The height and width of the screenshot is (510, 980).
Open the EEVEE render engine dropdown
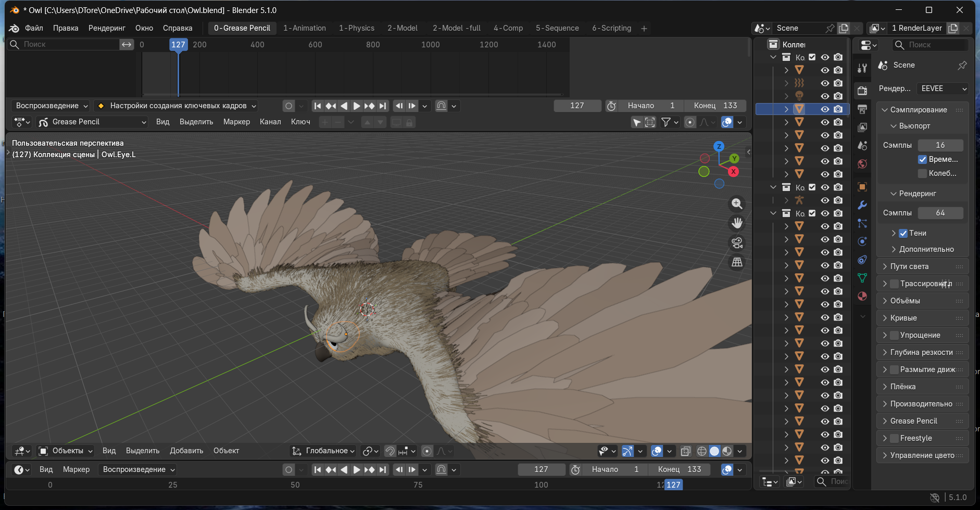pyautogui.click(x=943, y=88)
